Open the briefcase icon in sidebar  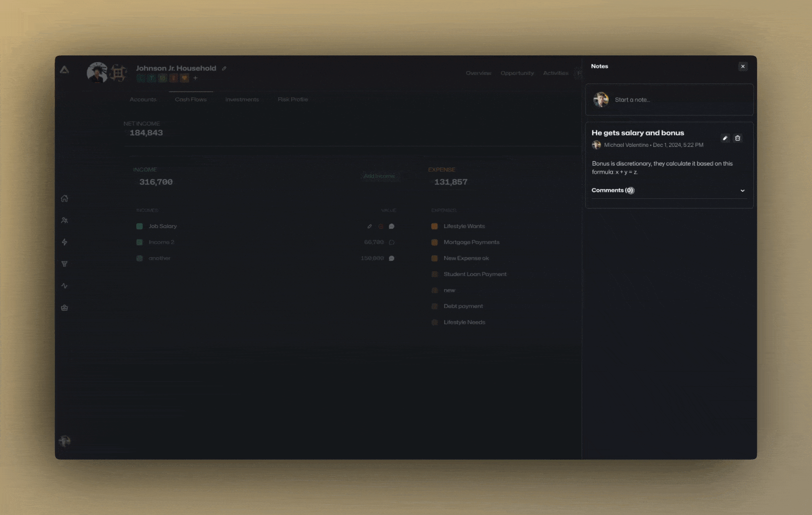[x=64, y=308]
